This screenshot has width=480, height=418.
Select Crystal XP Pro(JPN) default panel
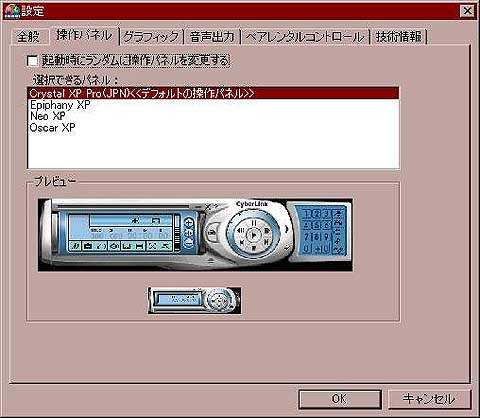(x=213, y=93)
